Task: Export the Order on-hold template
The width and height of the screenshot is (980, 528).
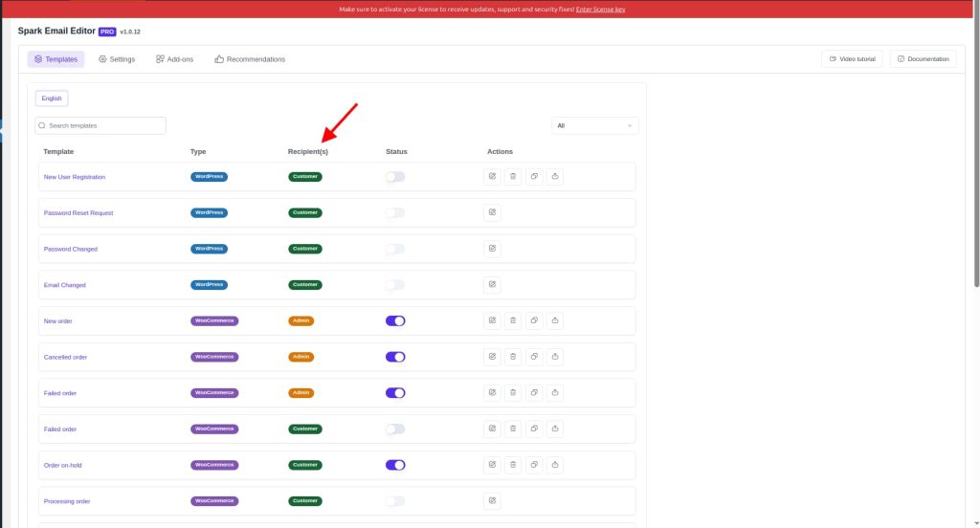Action: [x=555, y=465]
